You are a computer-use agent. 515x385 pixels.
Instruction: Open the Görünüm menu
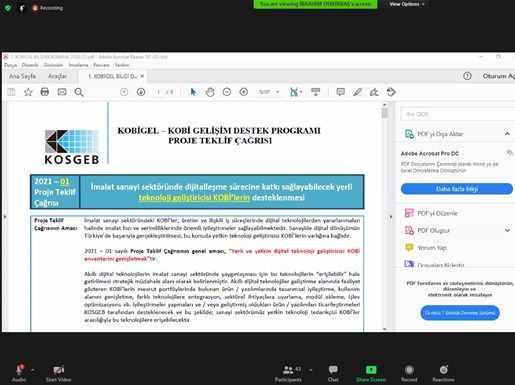pos(53,65)
